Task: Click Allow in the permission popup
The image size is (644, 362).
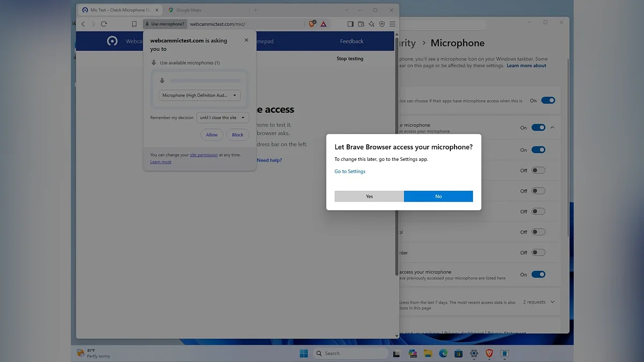Action: coord(212,135)
